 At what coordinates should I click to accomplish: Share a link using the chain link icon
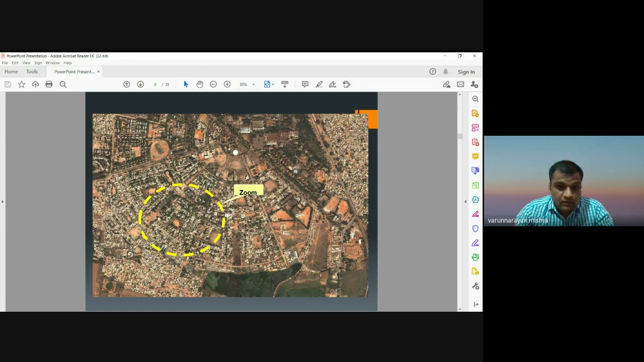pyautogui.click(x=447, y=84)
